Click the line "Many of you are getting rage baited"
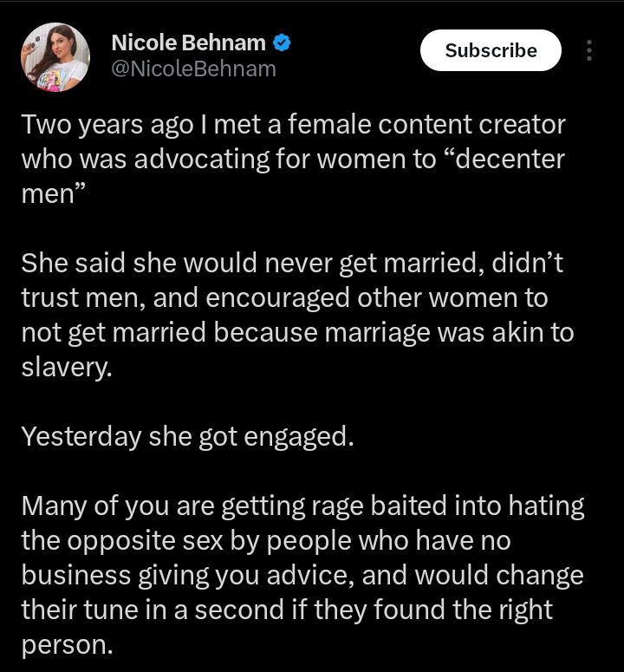This screenshot has width=624, height=672. (x=302, y=505)
